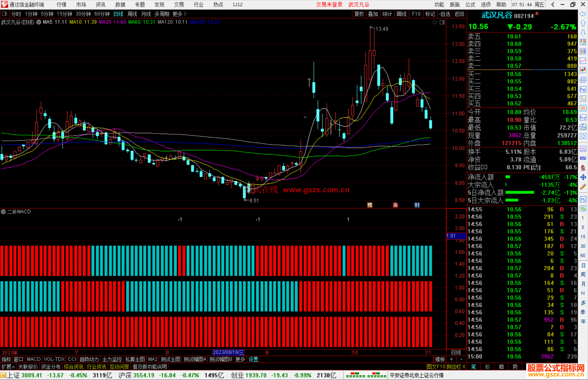Toggle the panel layout icon at chart top-right

442,22
